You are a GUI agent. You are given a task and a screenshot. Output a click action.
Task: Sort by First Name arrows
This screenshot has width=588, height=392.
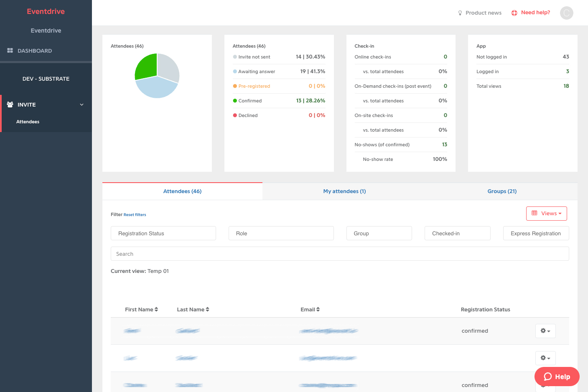coord(156,310)
